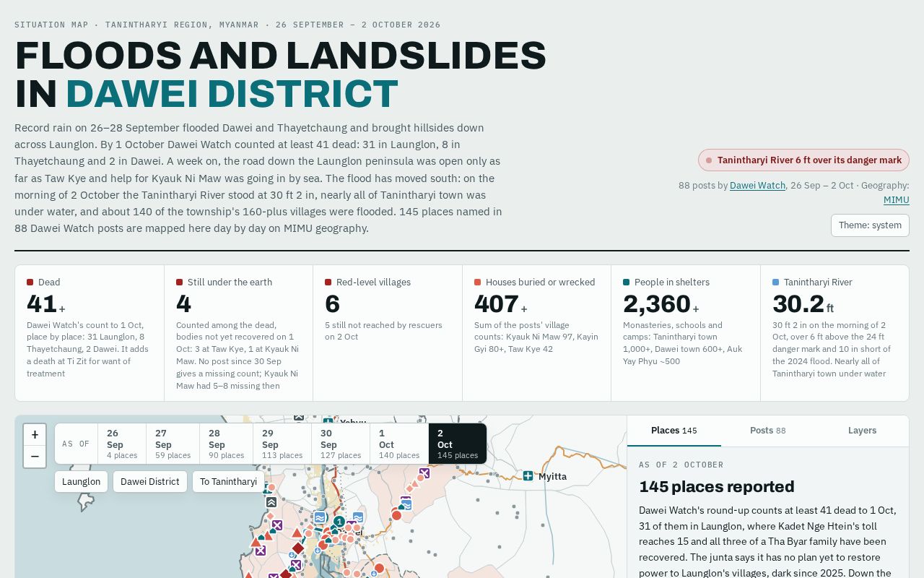The height and width of the screenshot is (578, 924).
Task: Show the map as of 26 Sep
Action: click(x=122, y=444)
